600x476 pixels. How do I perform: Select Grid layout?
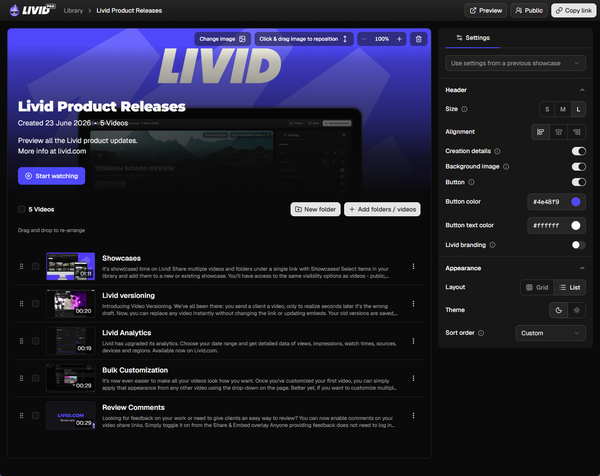click(x=537, y=287)
